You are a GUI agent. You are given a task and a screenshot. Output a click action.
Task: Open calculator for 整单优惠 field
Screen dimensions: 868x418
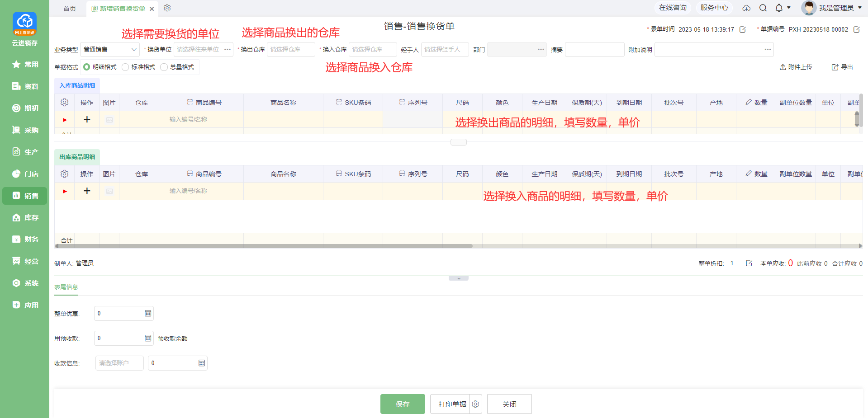tap(148, 313)
